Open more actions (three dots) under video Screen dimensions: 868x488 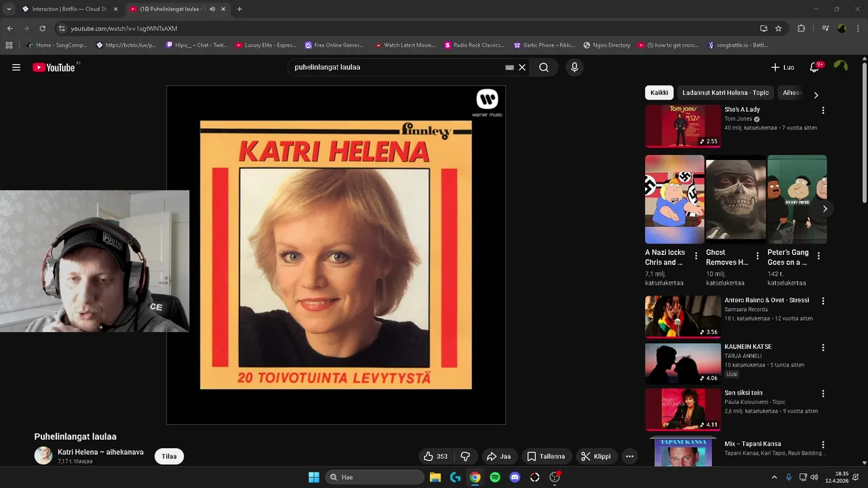click(x=629, y=456)
